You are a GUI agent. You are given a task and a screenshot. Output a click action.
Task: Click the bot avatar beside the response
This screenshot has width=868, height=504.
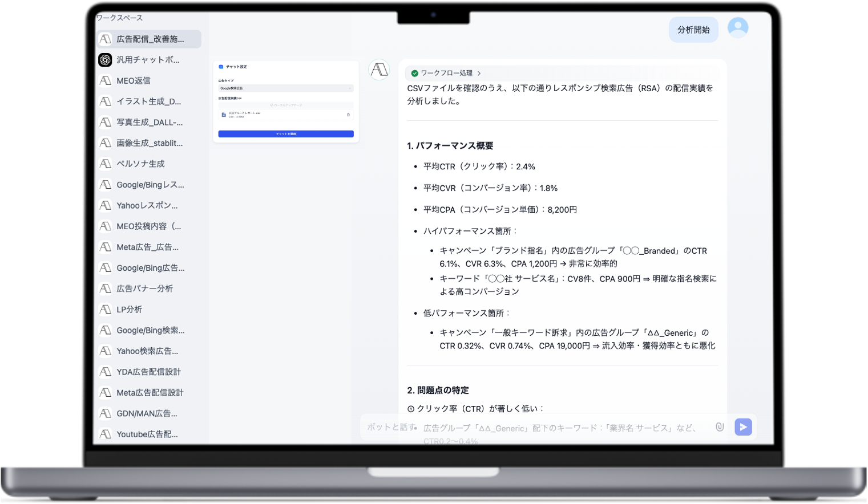coord(380,70)
